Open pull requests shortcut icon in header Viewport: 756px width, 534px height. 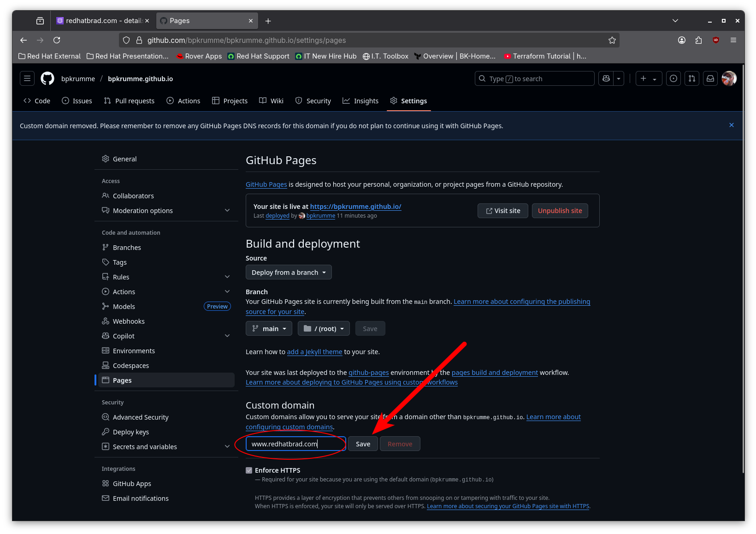click(692, 78)
